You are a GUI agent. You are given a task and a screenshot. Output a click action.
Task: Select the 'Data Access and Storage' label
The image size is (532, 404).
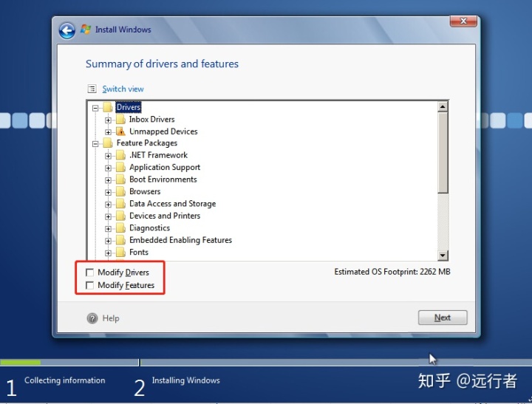[x=172, y=204]
